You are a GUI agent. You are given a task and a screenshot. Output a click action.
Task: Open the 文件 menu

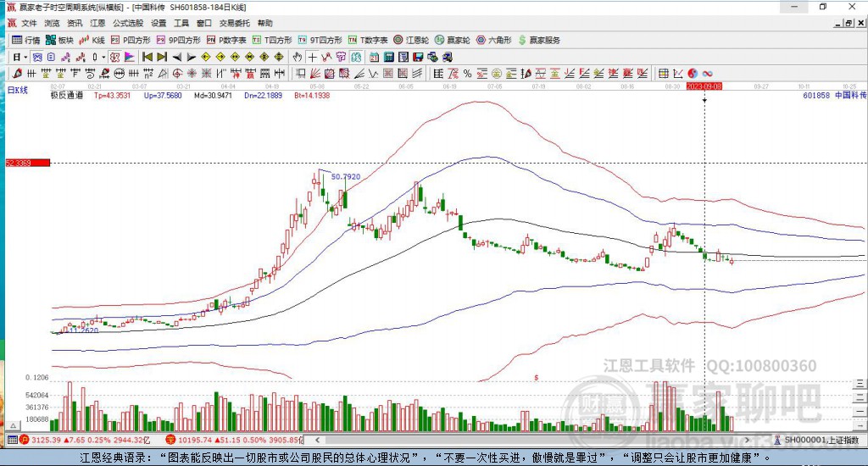[x=29, y=23]
